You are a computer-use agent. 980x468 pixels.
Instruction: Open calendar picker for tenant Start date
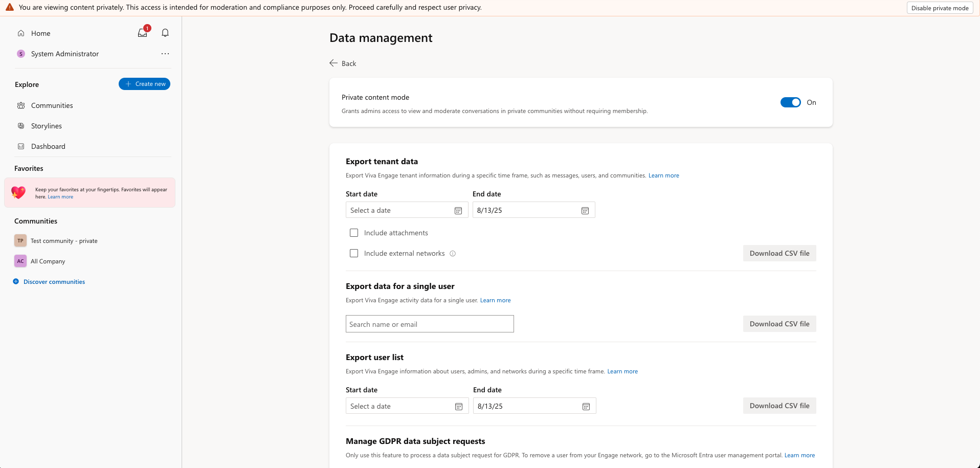point(458,211)
